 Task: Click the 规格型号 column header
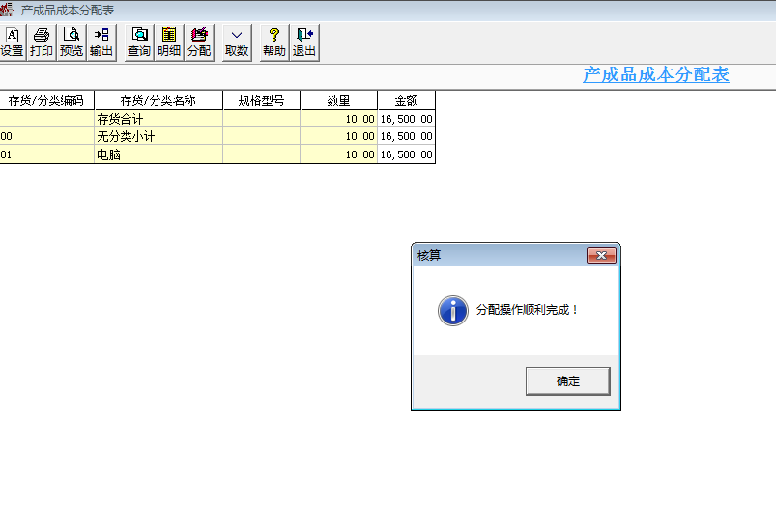261,100
